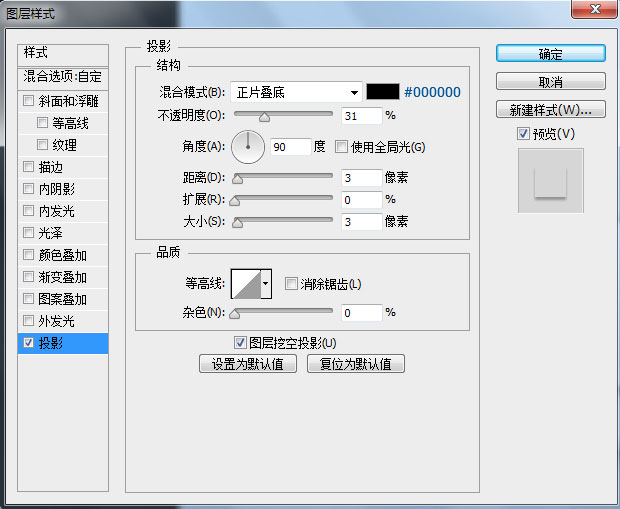The image size is (620, 509).
Task: Enable the 图案叠加 checkbox
Action: coord(28,298)
